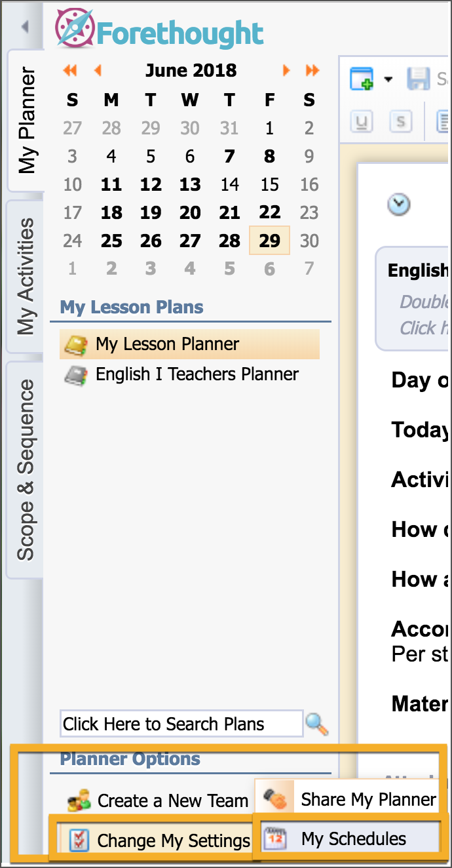Viewport: 452px width, 868px height.
Task: Jump forward with double right arrows
Action: pyautogui.click(x=312, y=70)
